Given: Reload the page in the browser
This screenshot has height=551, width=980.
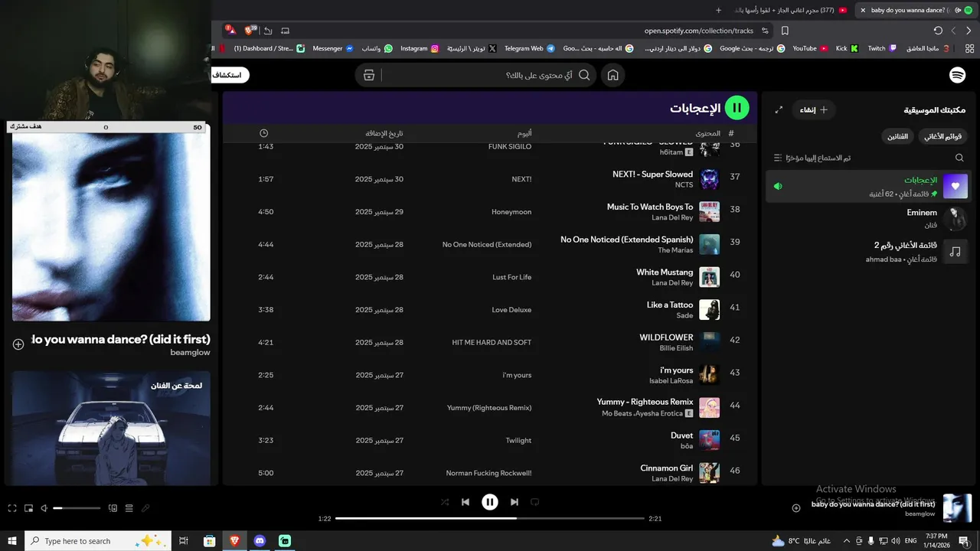Looking at the screenshot, I should (x=938, y=31).
